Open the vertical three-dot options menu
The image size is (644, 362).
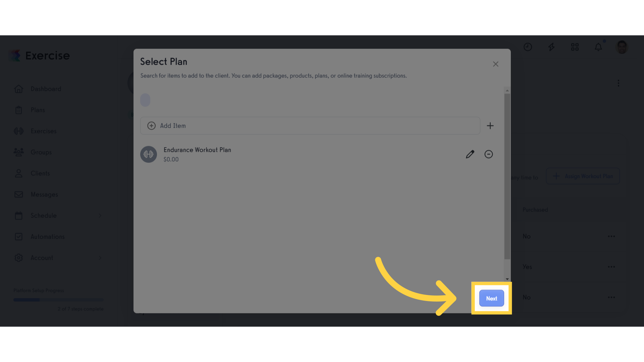coord(619,83)
